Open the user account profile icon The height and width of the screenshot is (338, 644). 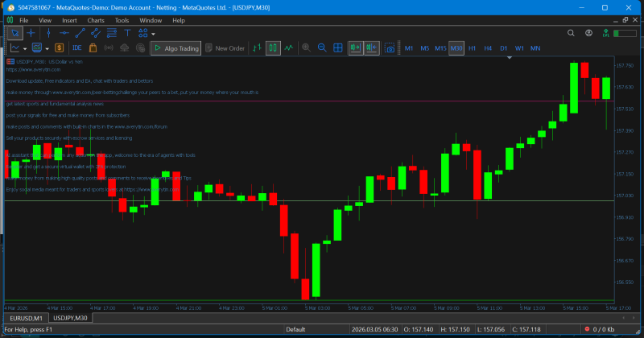589,33
